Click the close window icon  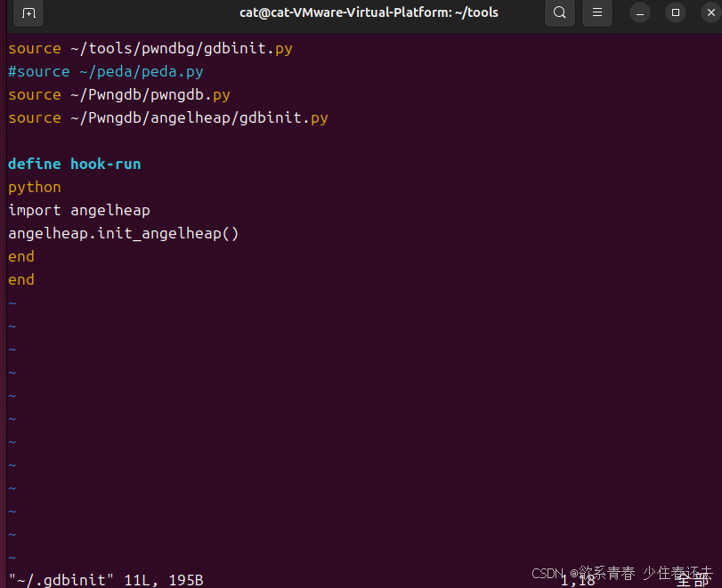click(710, 12)
